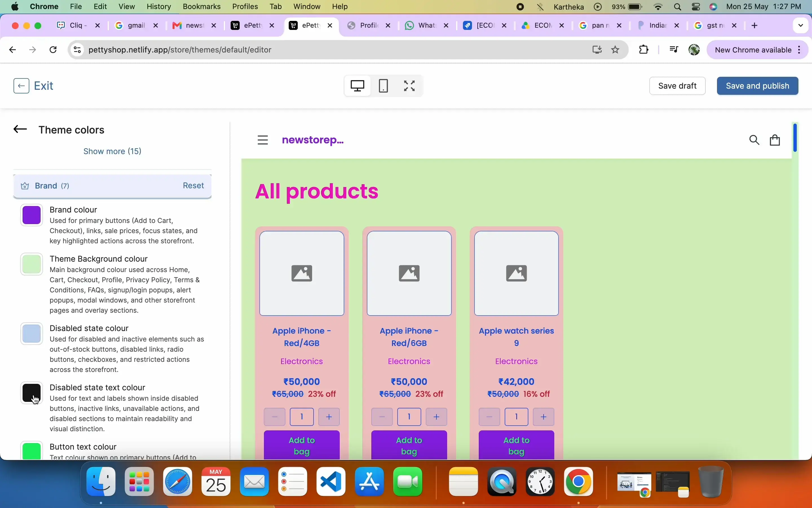Click the preview pane scrollbar

click(795, 138)
